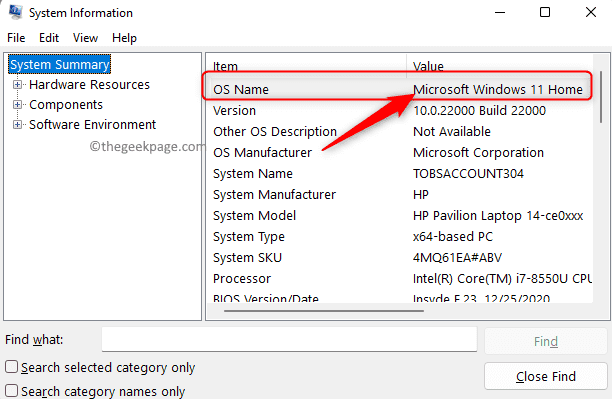The image size is (612, 399).
Task: Select the System Name row
Action: [400, 174]
